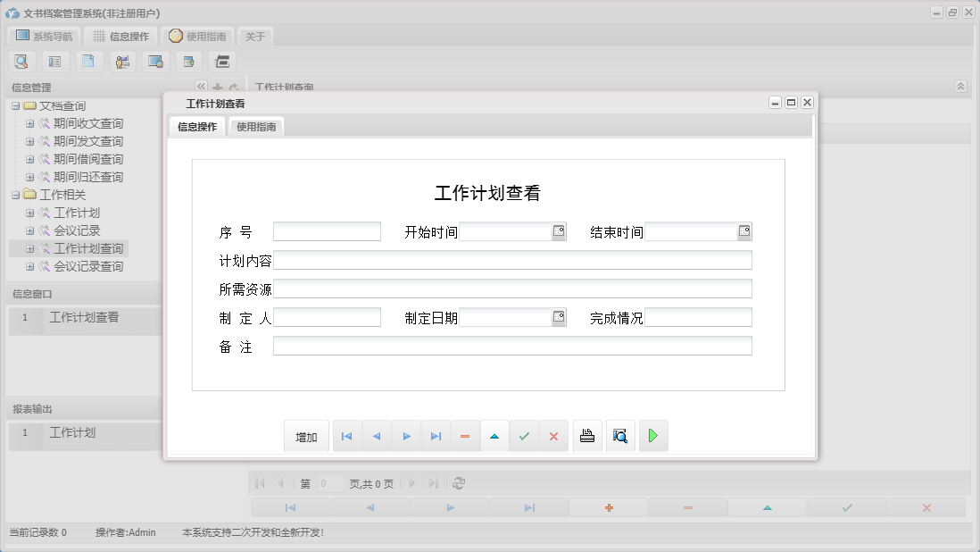
Task: Open the 系统导航 menu
Action: click(x=43, y=36)
